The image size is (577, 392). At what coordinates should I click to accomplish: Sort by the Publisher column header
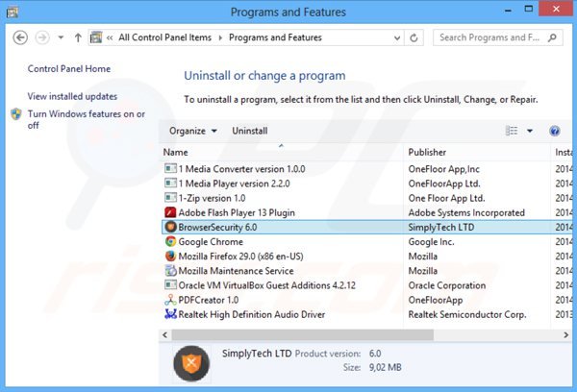[478, 152]
